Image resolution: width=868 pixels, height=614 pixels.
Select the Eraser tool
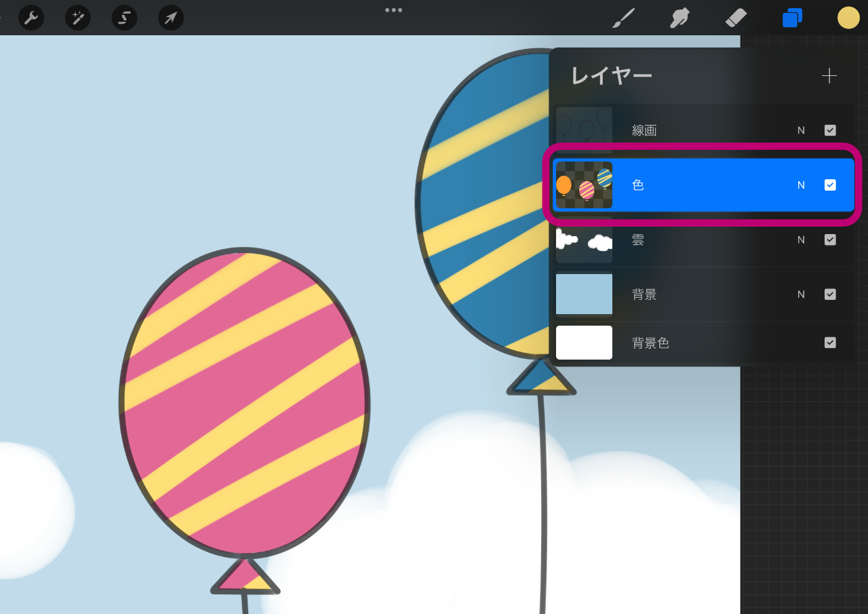736,18
